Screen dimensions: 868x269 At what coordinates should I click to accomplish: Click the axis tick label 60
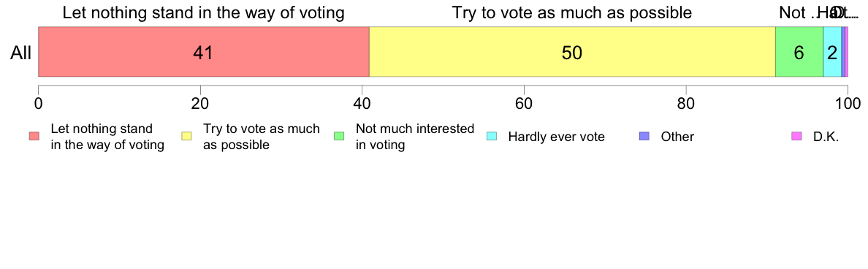click(524, 104)
